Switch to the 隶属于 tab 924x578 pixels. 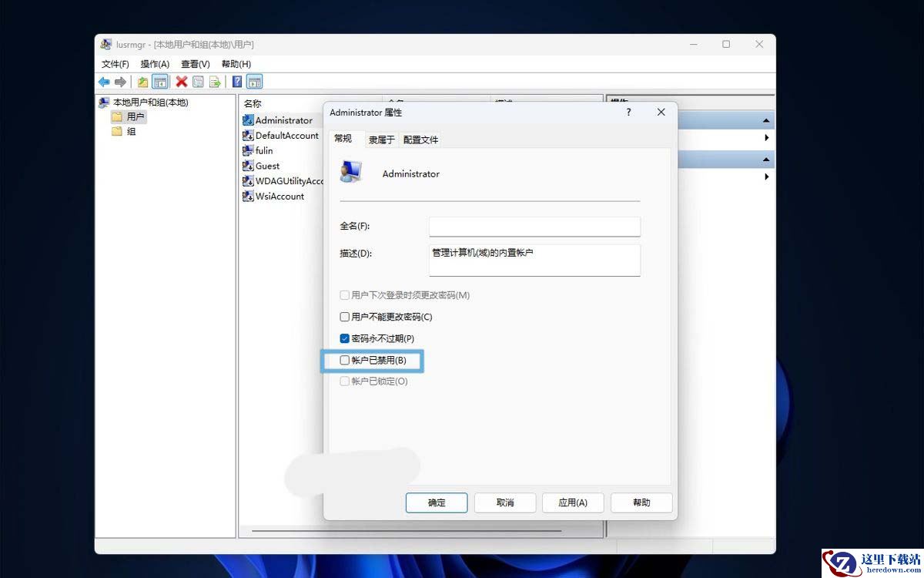pyautogui.click(x=382, y=139)
